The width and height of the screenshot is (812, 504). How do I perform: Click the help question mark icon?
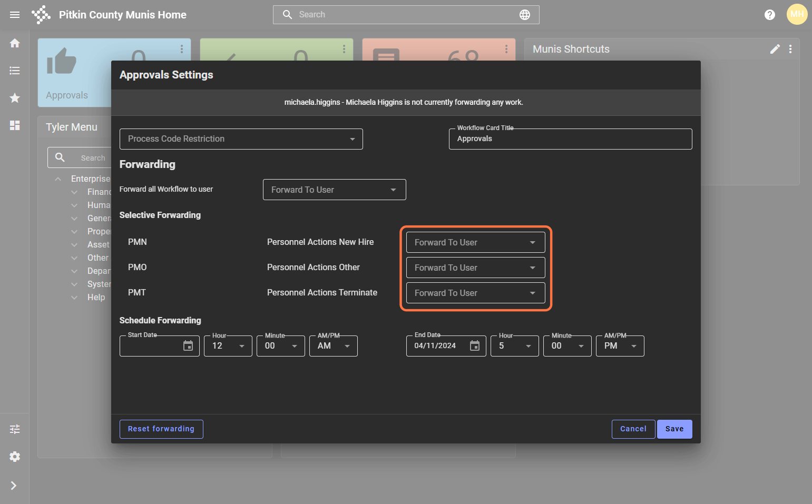(x=770, y=15)
